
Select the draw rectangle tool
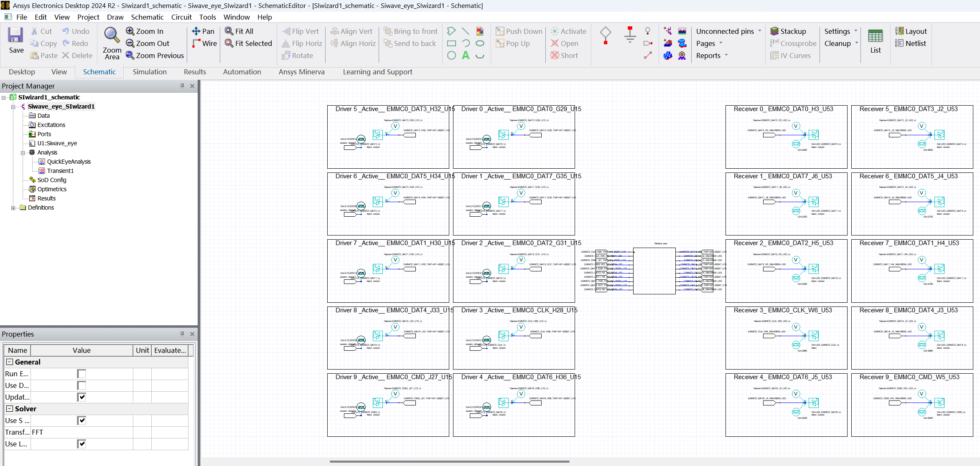click(451, 43)
